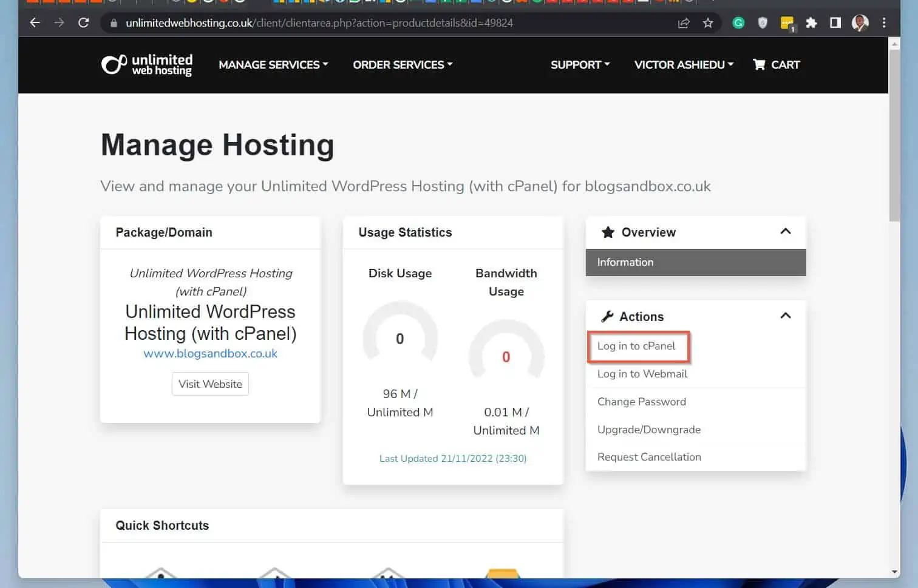
Task: Open the Chrome profile avatar
Action: [x=860, y=23]
